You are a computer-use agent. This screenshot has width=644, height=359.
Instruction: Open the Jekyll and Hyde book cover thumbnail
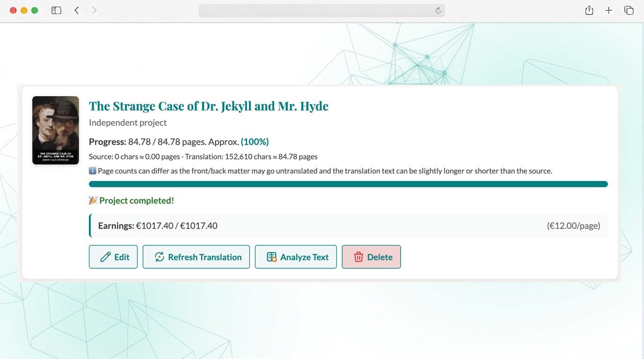coord(56,130)
